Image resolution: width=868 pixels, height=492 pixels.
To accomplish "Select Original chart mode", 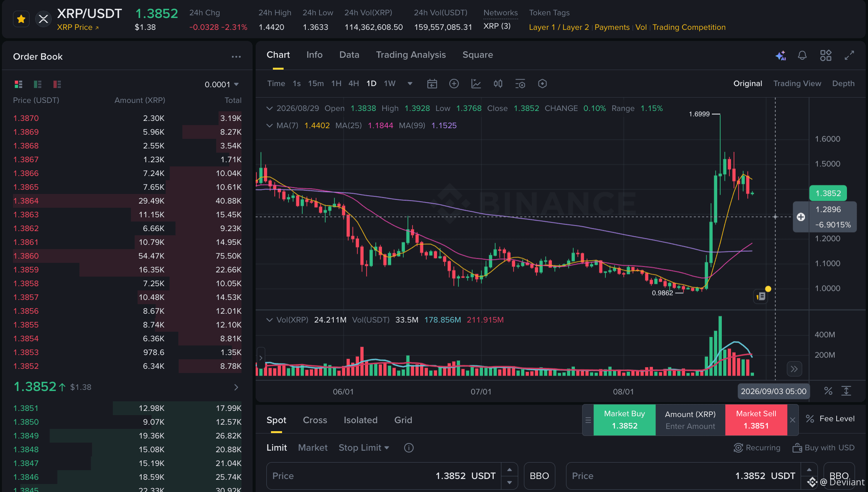I will click(x=747, y=83).
